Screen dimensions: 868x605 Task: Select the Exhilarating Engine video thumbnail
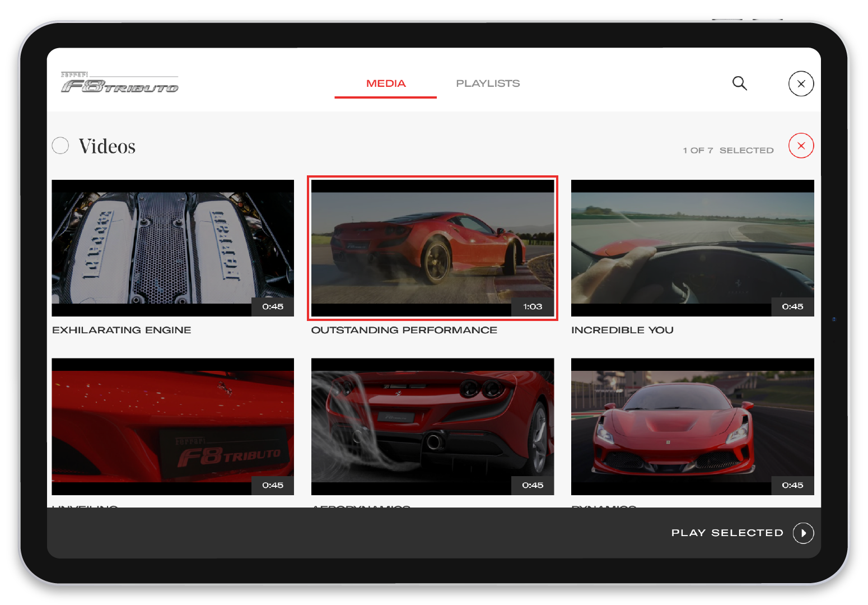pos(173,248)
